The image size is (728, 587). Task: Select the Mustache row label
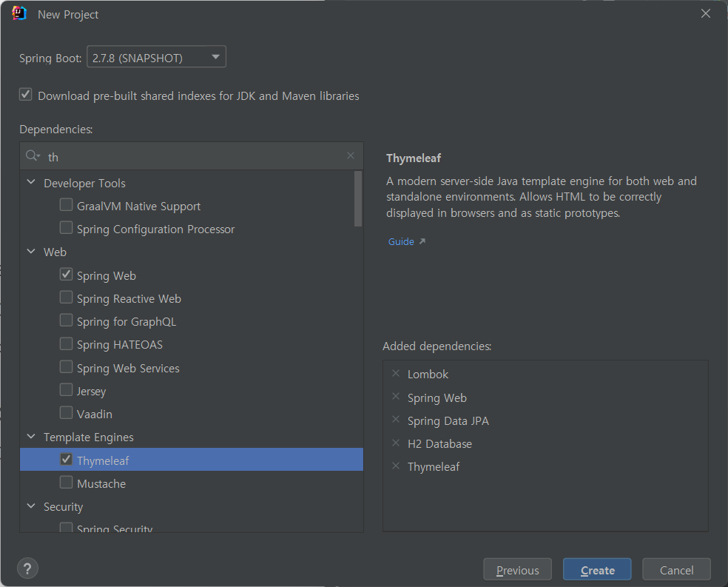pyautogui.click(x=101, y=484)
